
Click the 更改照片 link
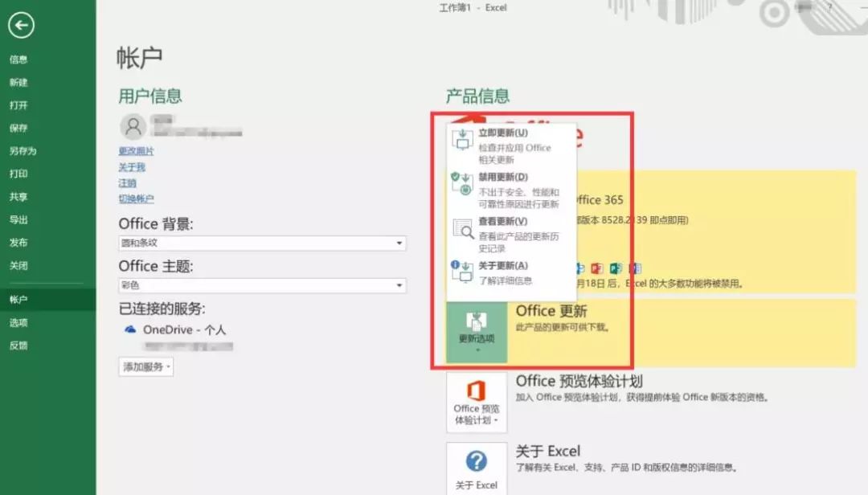136,151
